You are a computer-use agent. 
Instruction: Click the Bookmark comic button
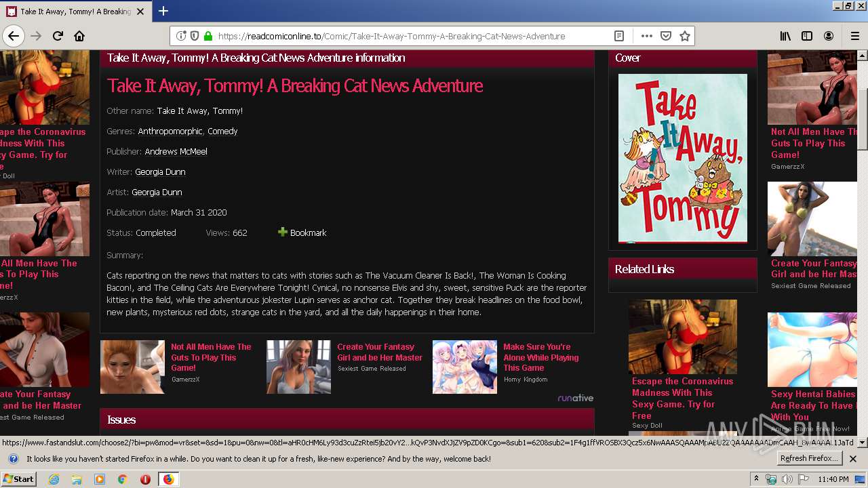[302, 232]
